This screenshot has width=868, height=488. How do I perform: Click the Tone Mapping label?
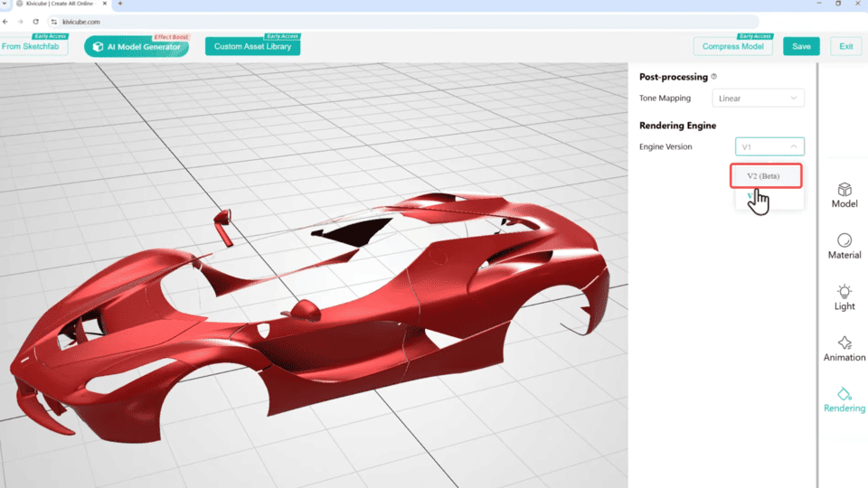pyautogui.click(x=665, y=98)
